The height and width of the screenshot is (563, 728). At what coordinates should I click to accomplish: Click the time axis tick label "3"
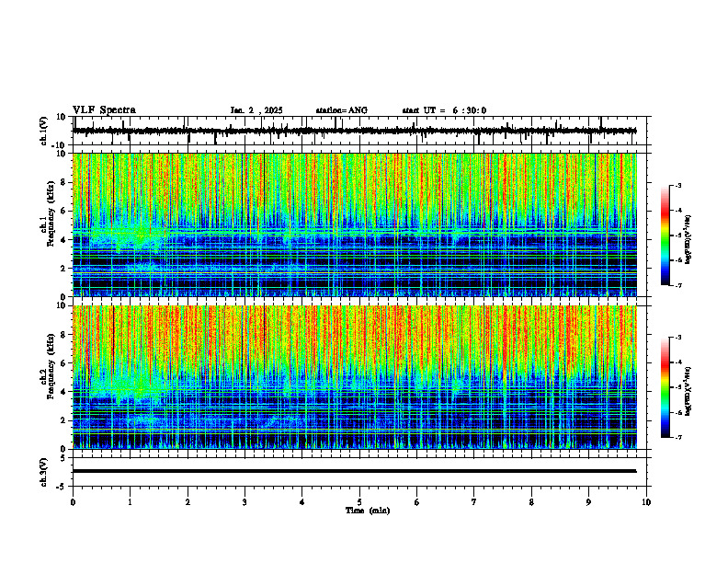pos(245,502)
